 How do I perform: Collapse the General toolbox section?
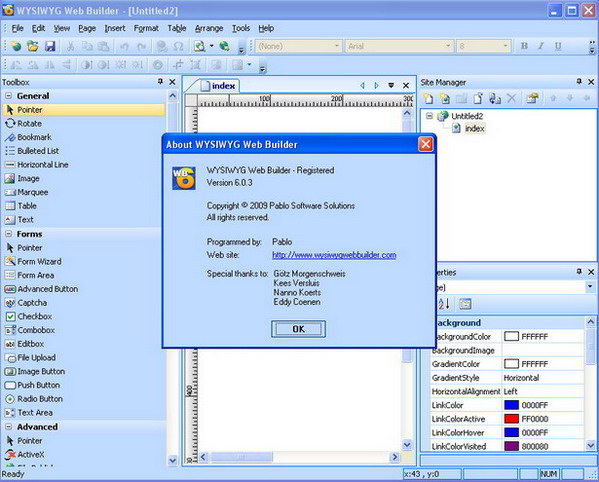(9, 96)
